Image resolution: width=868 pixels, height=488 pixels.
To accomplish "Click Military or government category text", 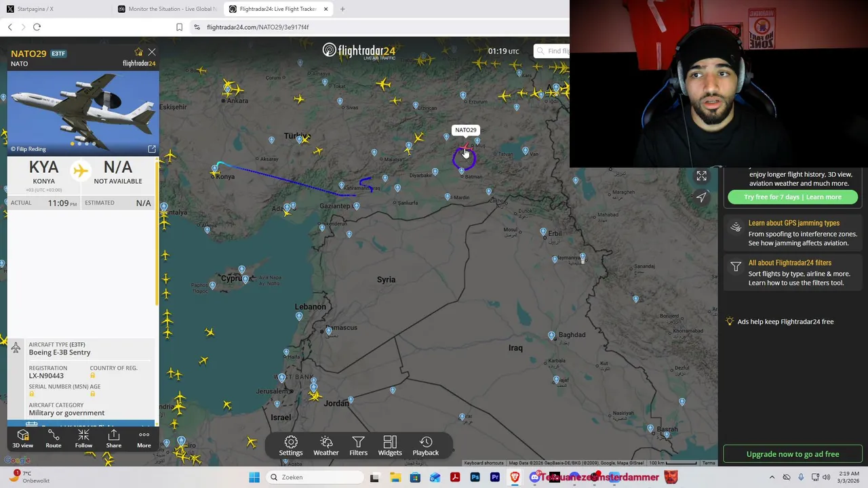I will 66,413.
